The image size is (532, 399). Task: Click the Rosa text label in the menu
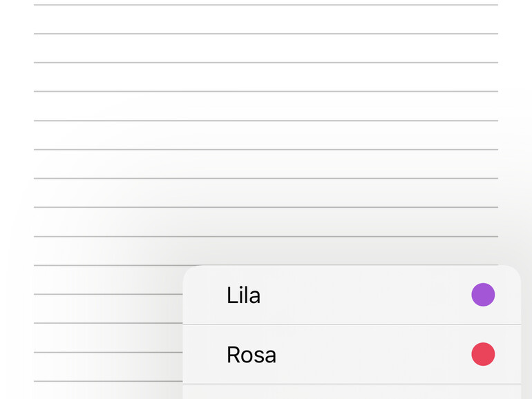tap(251, 355)
